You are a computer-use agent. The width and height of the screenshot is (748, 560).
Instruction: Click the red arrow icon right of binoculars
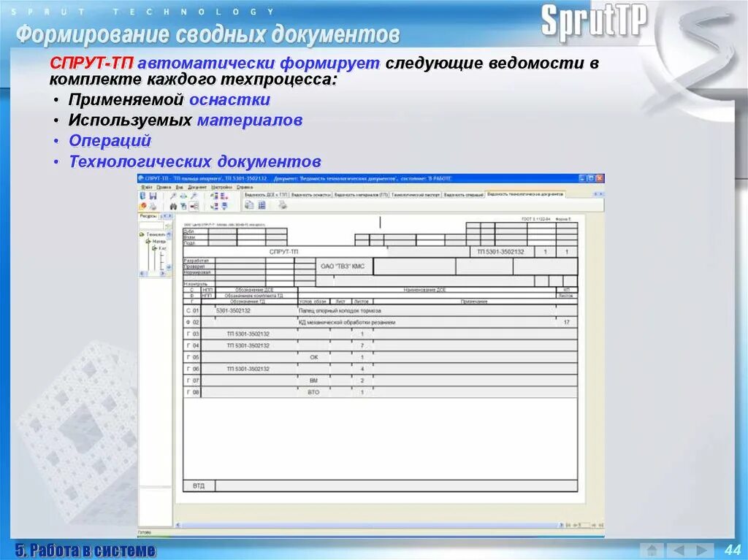[194, 207]
